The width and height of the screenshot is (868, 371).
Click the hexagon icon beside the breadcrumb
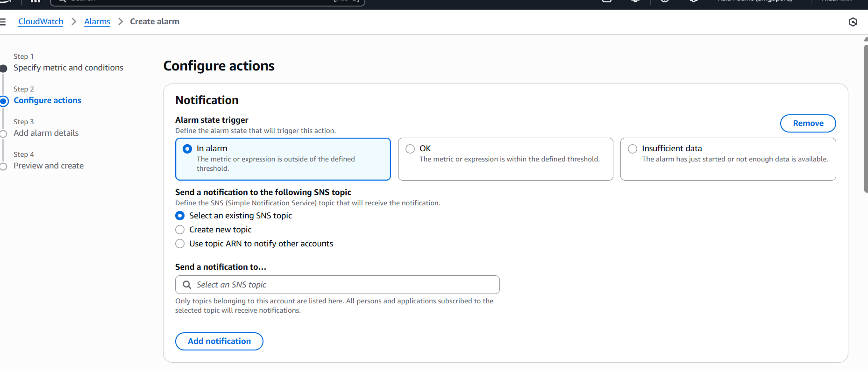pyautogui.click(x=853, y=22)
